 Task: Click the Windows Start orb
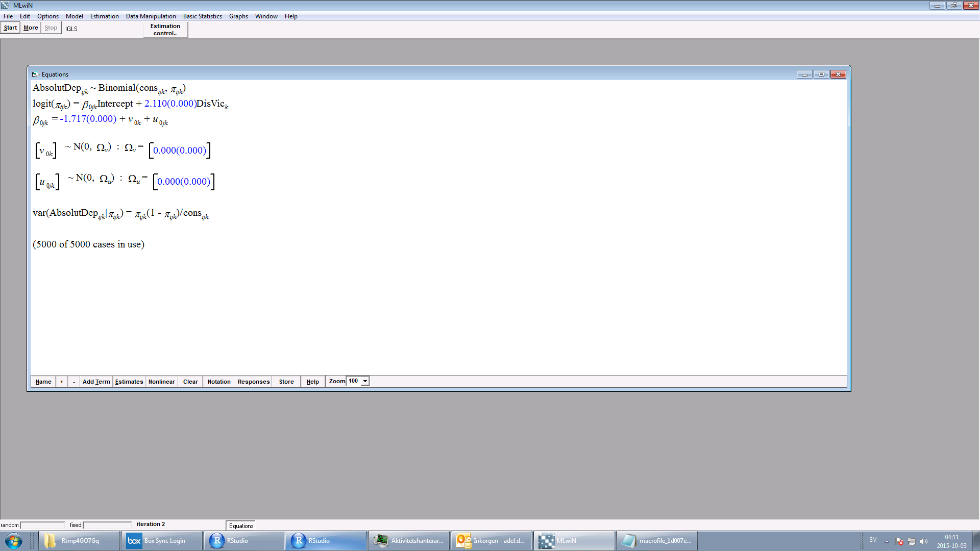(14, 541)
